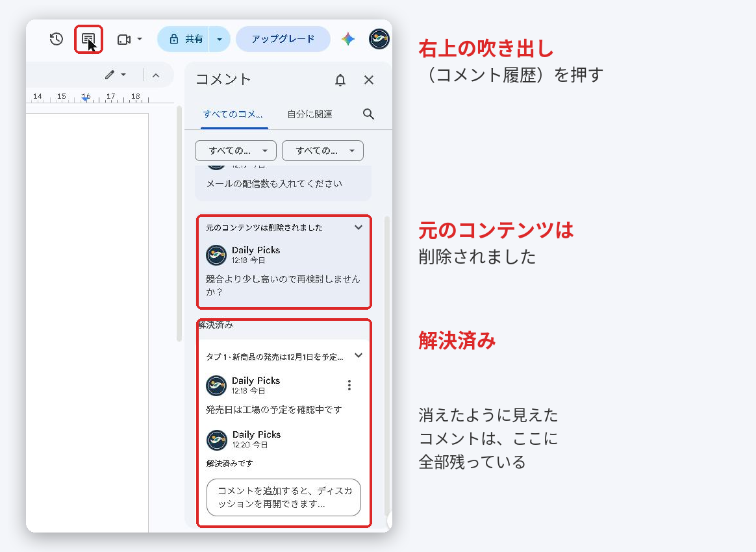Open comment history speech bubble icon
Screen dimensions: 756x552
click(x=88, y=39)
